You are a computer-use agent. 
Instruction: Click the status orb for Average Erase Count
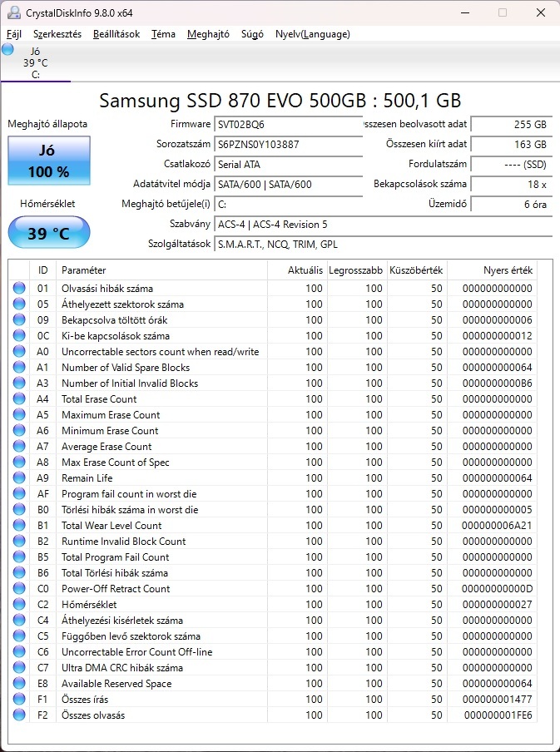point(19,447)
